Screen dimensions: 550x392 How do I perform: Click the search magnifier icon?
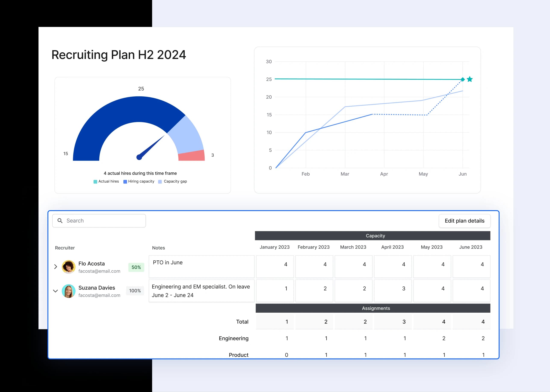[60, 221]
